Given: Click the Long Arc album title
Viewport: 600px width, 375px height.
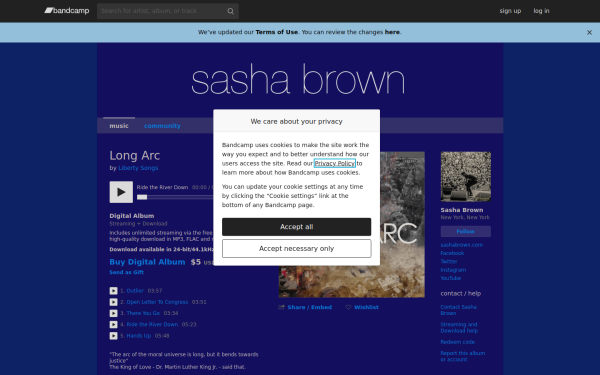Looking at the screenshot, I should pos(135,156).
